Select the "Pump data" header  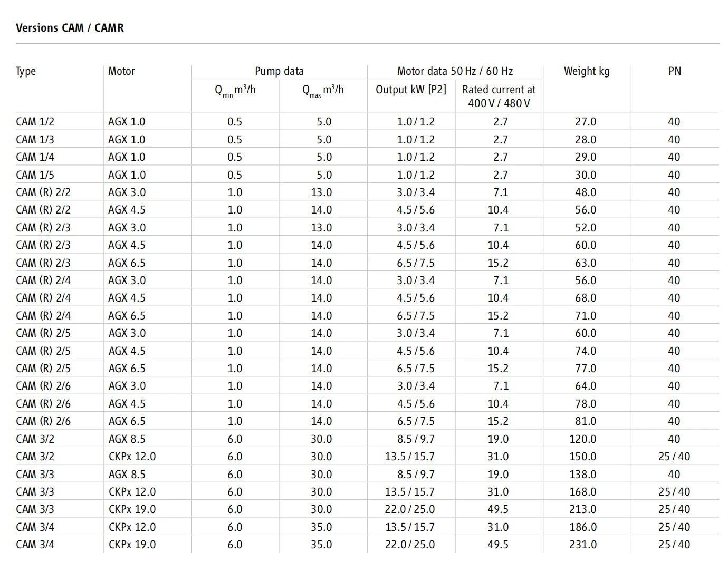coord(279,71)
